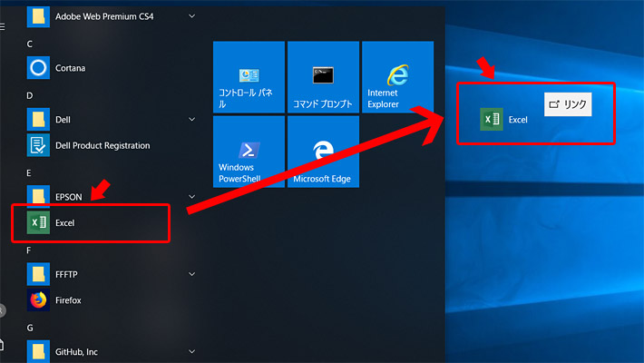
Task: Open the EPSON folder icon
Action: (x=38, y=197)
